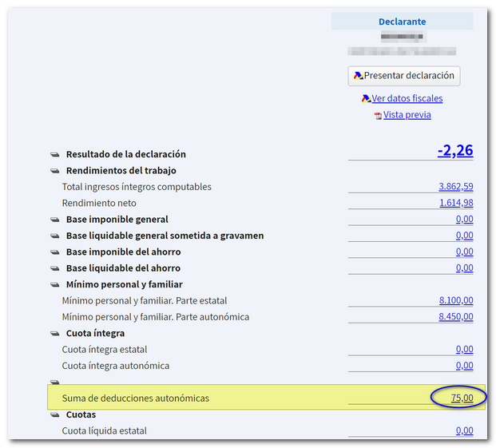Open the 1.614,98 rendimiento neto value

[x=455, y=204]
